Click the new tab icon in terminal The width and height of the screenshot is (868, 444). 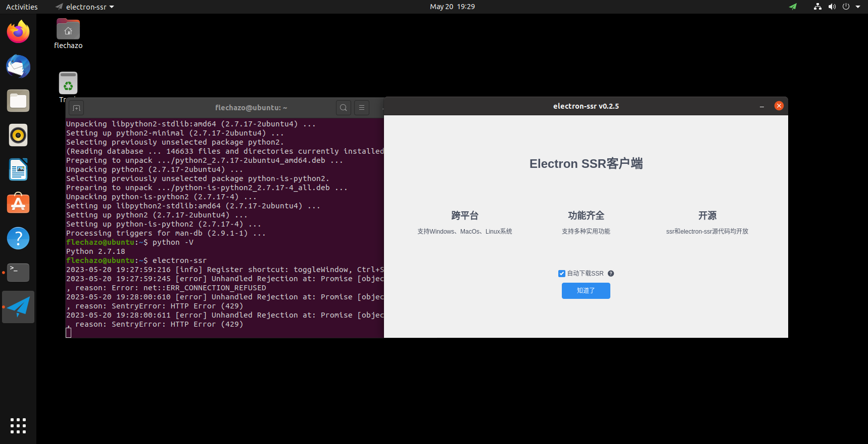tap(76, 108)
